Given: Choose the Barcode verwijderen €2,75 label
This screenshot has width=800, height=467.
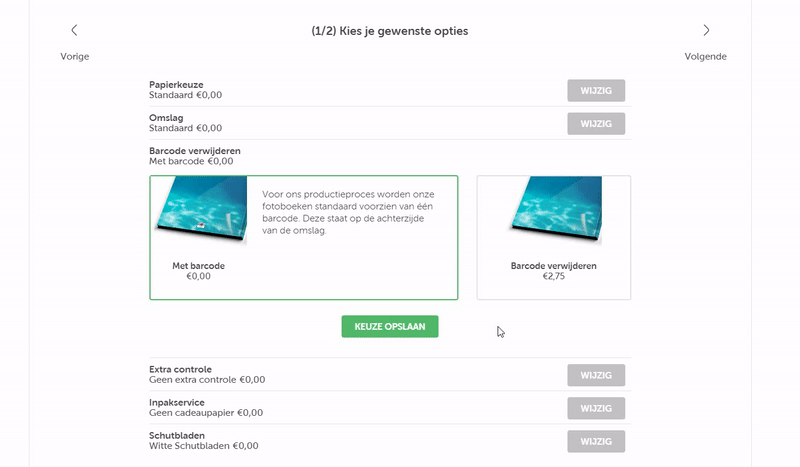Looking at the screenshot, I should (x=553, y=271).
